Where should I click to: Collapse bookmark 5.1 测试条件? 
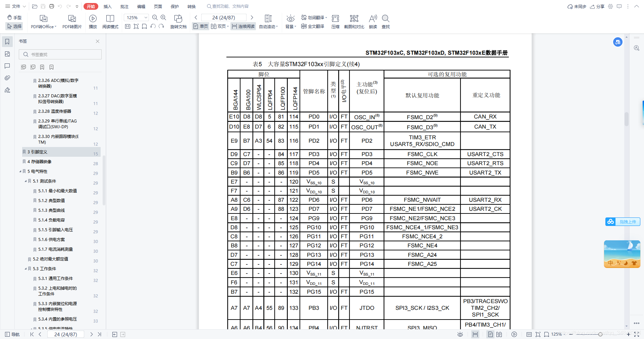[x=25, y=181]
